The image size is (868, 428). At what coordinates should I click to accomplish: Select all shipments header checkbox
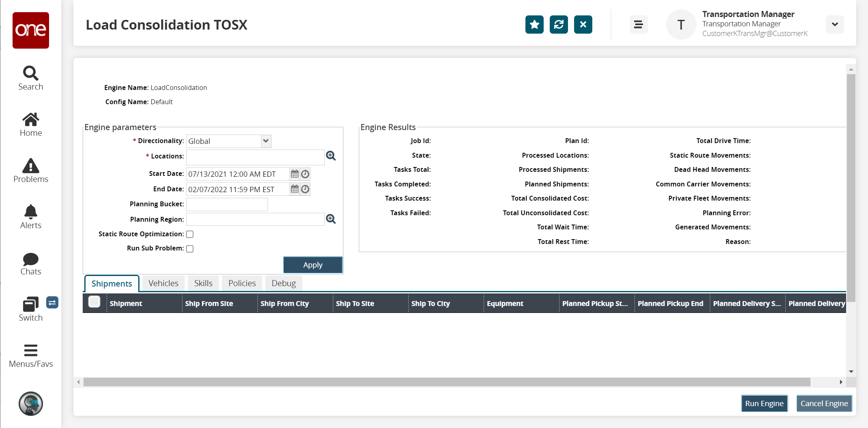[94, 302]
